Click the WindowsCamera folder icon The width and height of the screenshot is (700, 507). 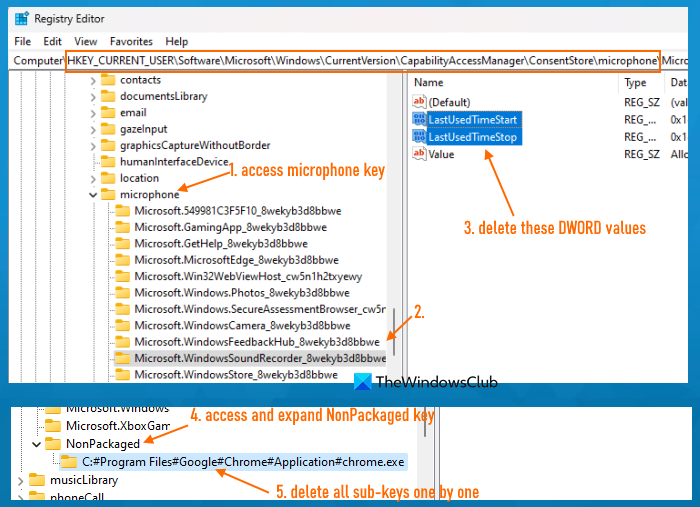click(x=123, y=325)
